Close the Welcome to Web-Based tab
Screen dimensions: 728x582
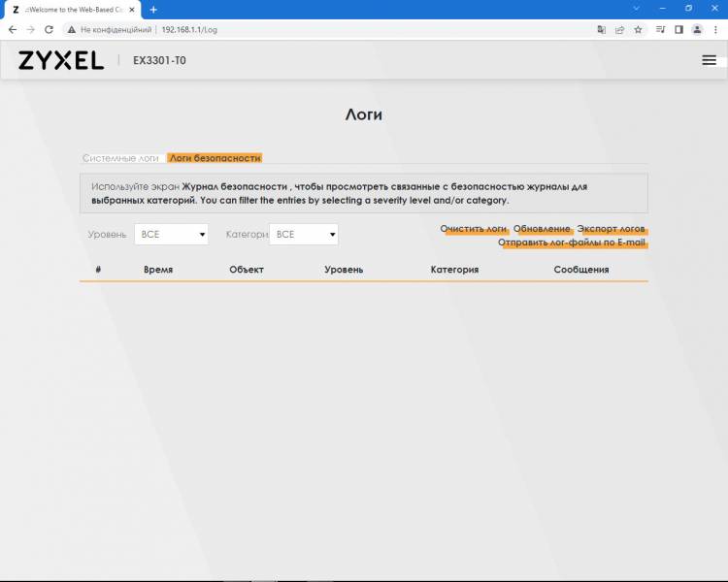(132, 10)
